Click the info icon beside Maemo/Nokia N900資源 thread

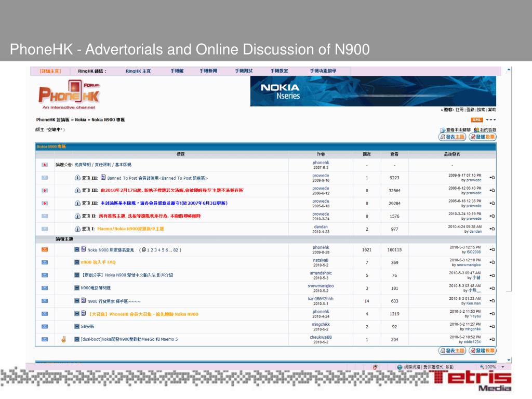pos(77,229)
